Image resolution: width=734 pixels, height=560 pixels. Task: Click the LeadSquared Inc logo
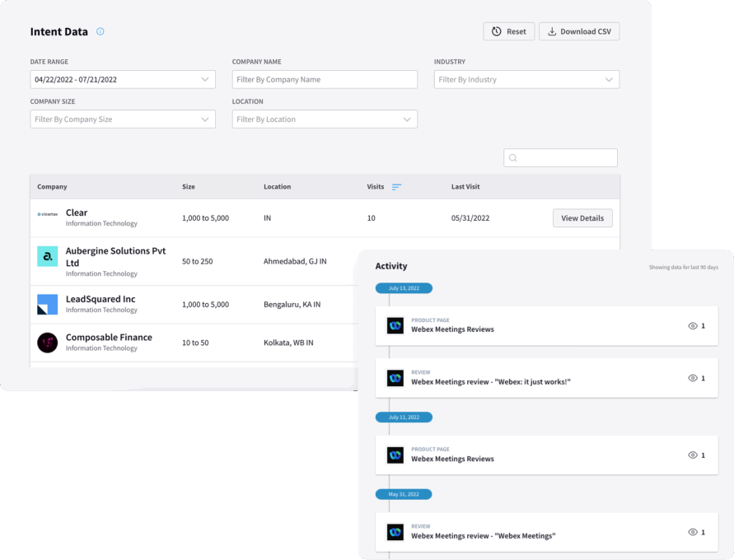click(47, 304)
